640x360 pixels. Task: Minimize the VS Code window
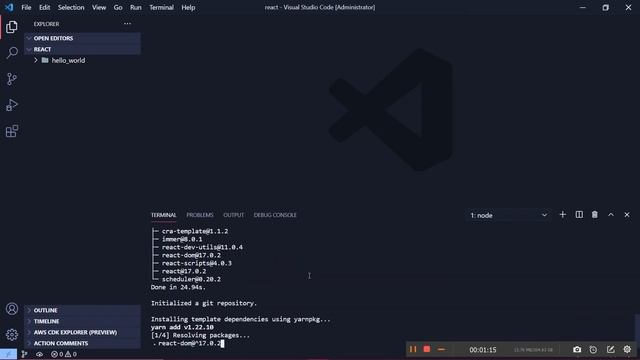582,7
